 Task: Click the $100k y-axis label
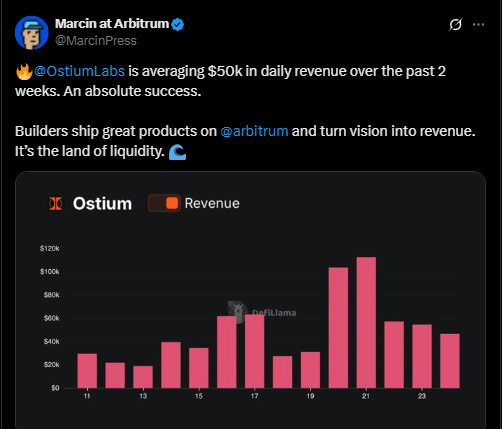tap(50, 272)
